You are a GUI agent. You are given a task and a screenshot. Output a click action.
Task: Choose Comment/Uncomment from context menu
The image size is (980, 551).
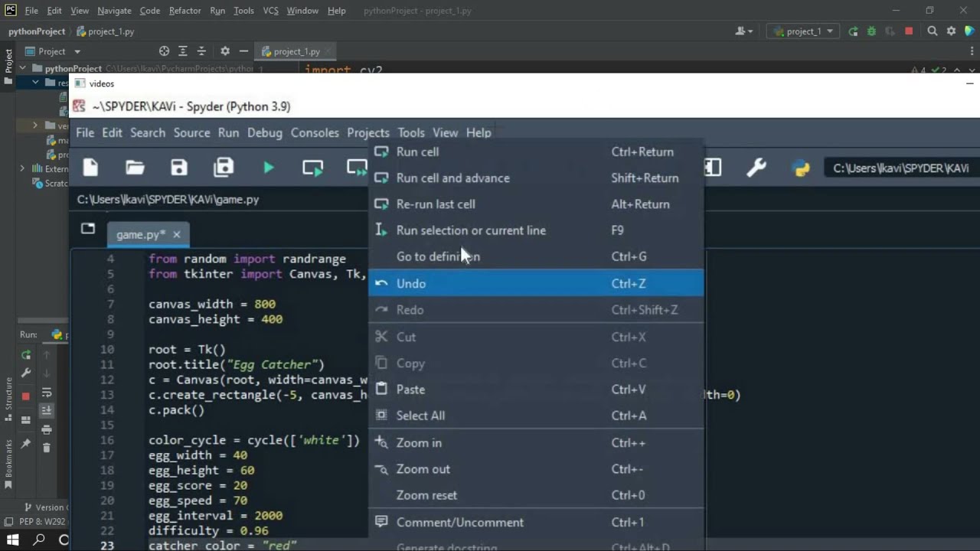[535, 523]
